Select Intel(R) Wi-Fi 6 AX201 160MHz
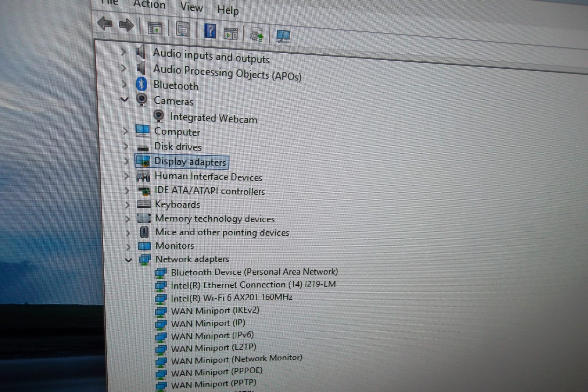The image size is (588, 392). point(232,297)
